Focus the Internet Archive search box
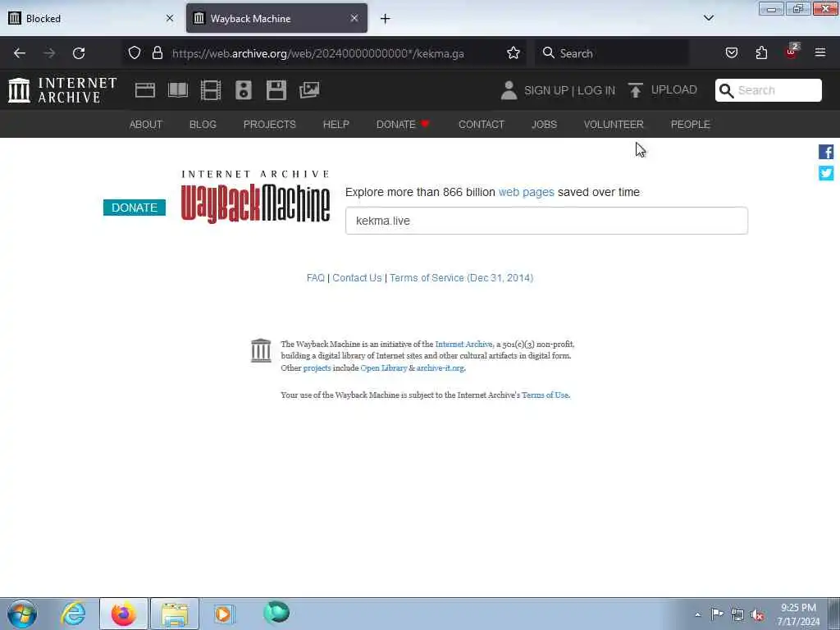This screenshot has width=840, height=630. pyautogui.click(x=768, y=90)
